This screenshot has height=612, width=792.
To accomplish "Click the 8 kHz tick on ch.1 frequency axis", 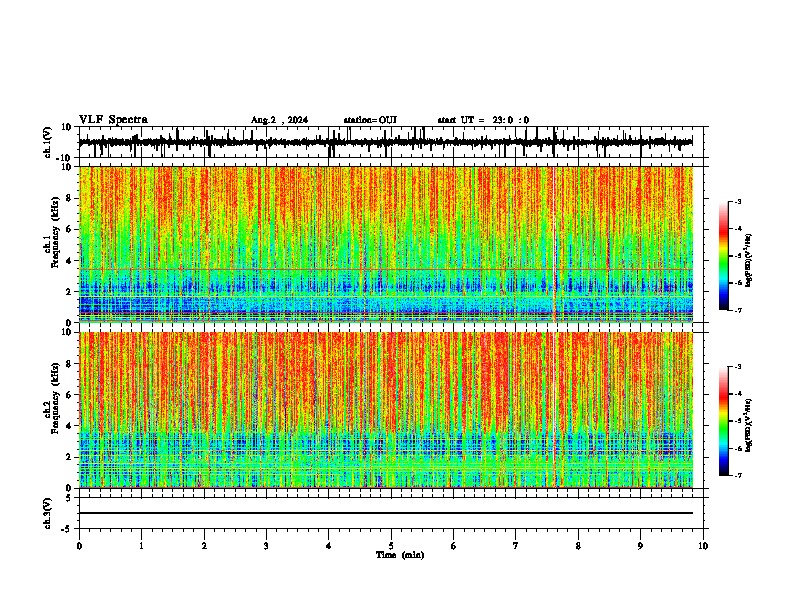I will point(70,198).
